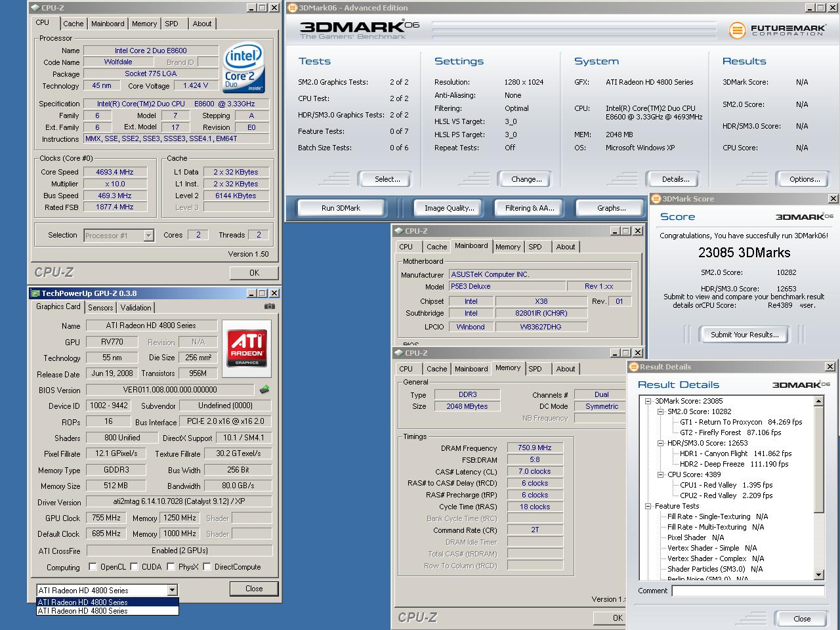Click the GPU-Z title bar icon
Image resolution: width=840 pixels, height=630 pixels.
coord(35,293)
